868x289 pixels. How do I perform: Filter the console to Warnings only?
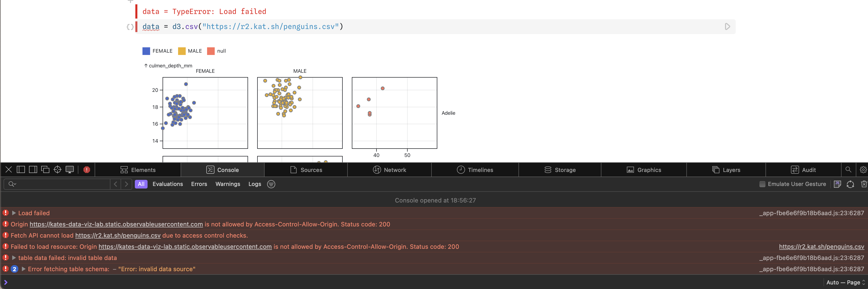click(228, 184)
